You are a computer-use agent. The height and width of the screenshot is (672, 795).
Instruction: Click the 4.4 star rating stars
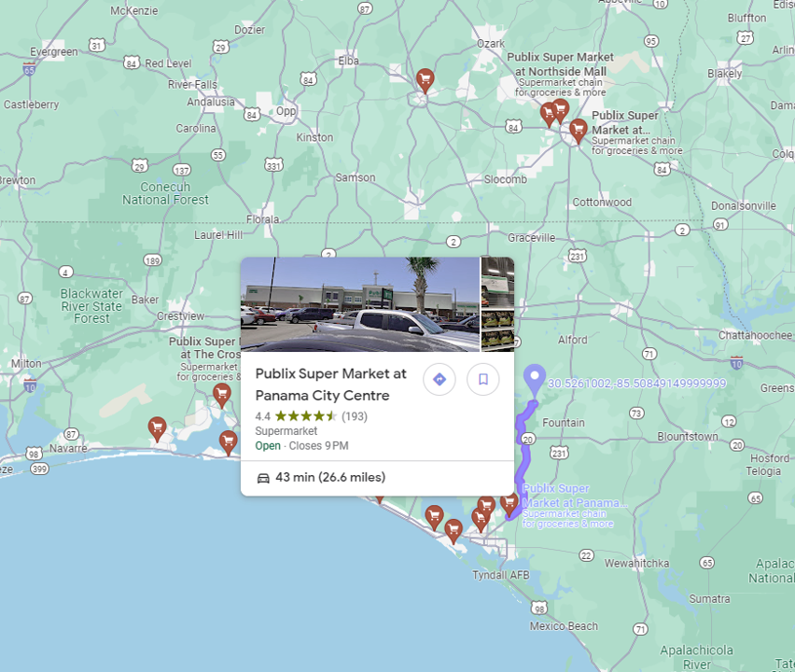(x=306, y=416)
